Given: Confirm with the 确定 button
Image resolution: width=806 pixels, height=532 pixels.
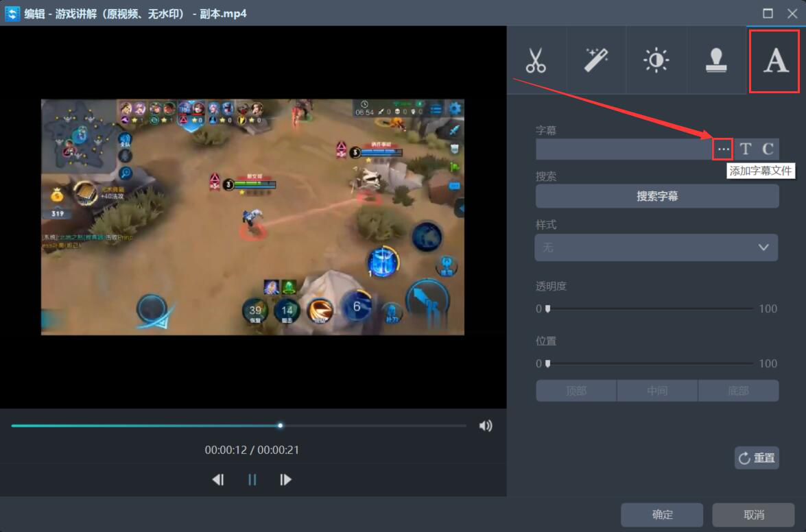Looking at the screenshot, I should (662, 515).
